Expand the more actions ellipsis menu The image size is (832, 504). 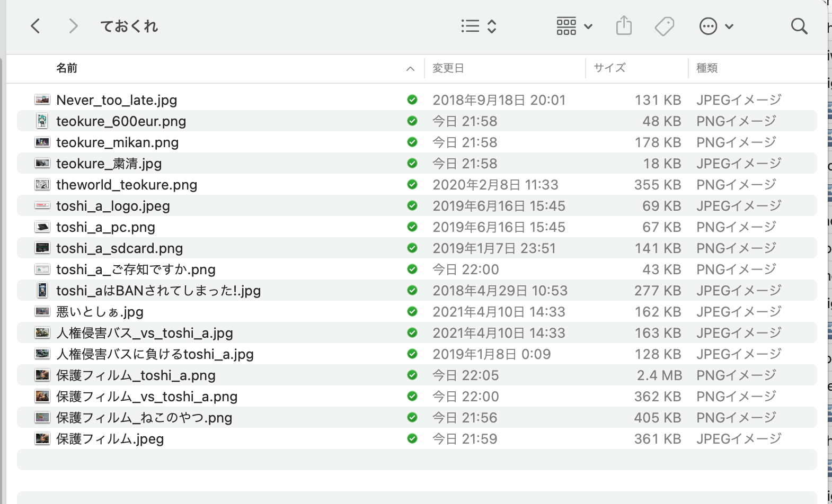(x=715, y=26)
